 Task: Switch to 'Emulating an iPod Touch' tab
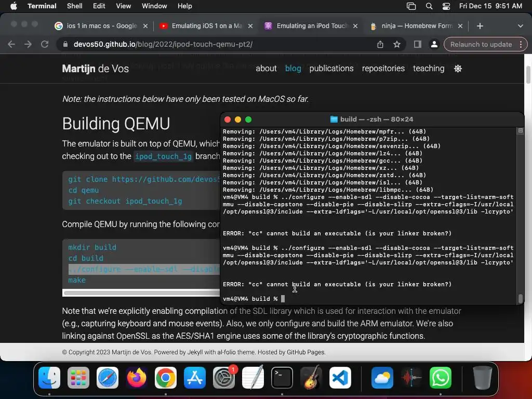[311, 26]
